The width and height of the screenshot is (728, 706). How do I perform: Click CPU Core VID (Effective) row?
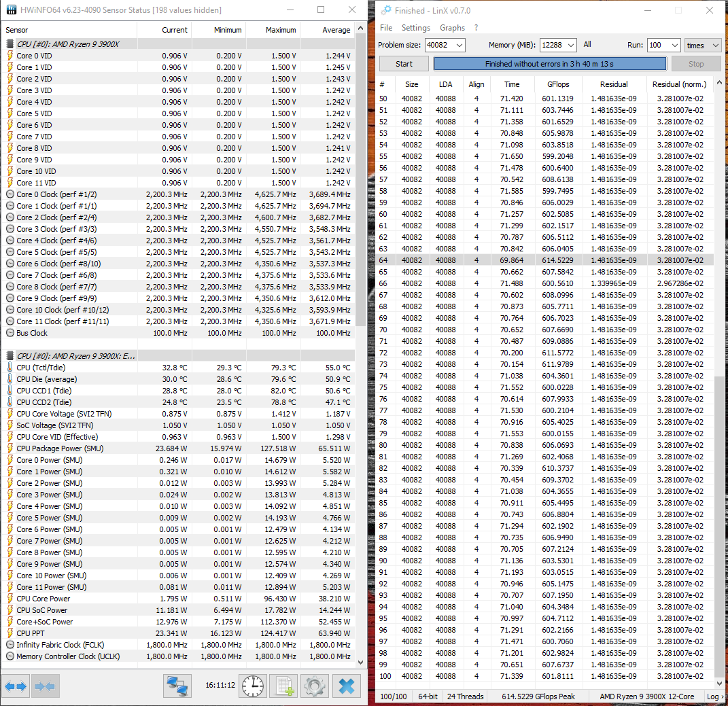(x=179, y=437)
